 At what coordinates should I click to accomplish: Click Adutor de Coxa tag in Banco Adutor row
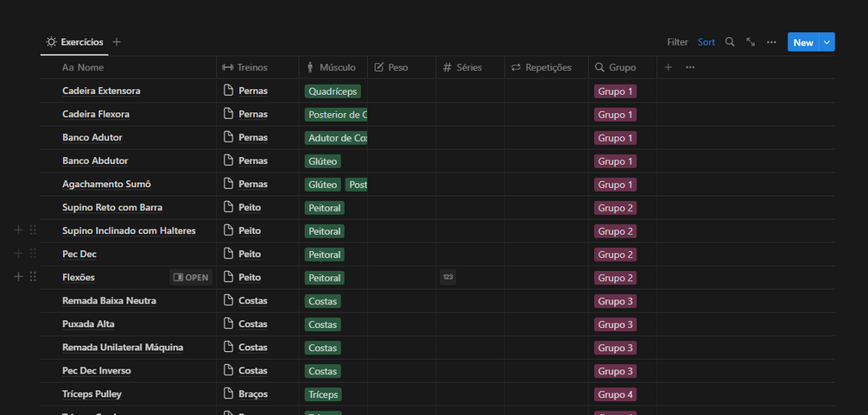click(336, 138)
